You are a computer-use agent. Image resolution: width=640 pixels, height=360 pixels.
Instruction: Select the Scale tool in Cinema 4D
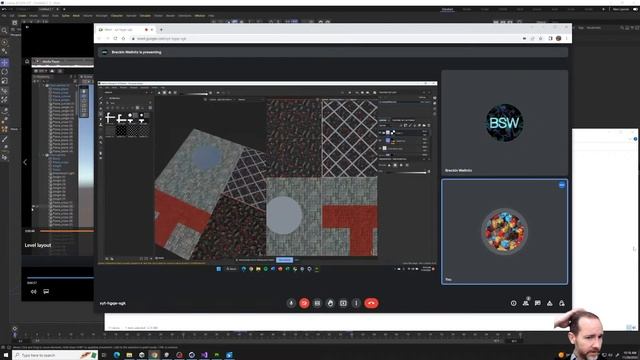tap(4, 81)
